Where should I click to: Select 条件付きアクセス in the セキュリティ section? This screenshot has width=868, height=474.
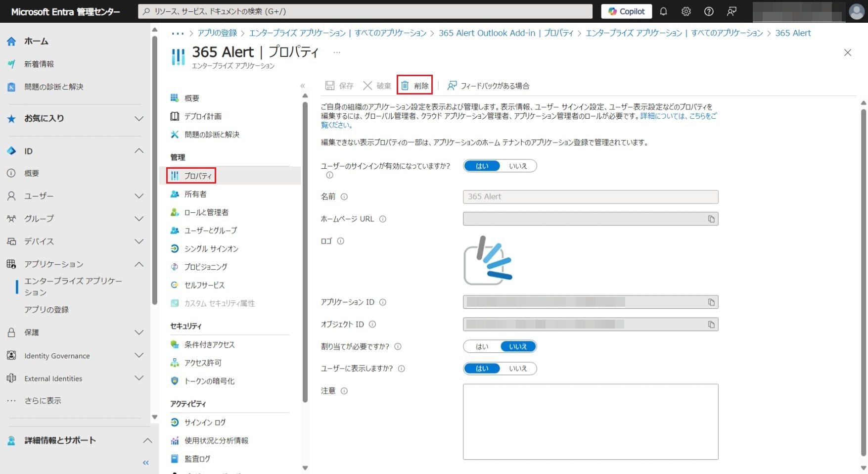click(209, 345)
